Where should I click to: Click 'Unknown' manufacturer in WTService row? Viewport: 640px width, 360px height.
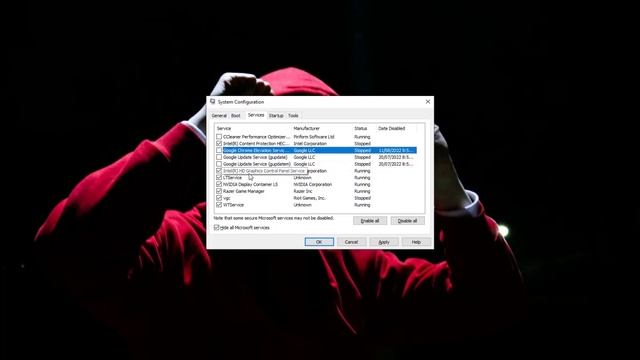[x=302, y=205]
